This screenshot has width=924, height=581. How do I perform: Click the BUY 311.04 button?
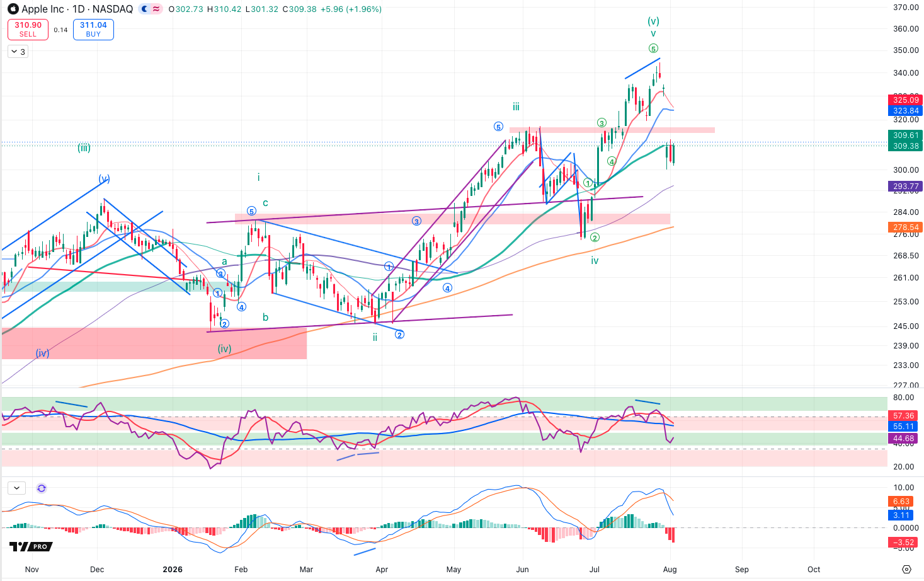[x=93, y=29]
